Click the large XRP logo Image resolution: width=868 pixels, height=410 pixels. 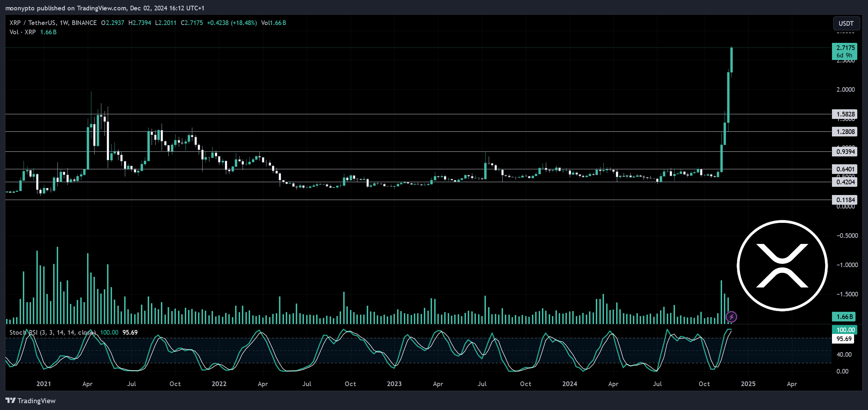tap(782, 266)
